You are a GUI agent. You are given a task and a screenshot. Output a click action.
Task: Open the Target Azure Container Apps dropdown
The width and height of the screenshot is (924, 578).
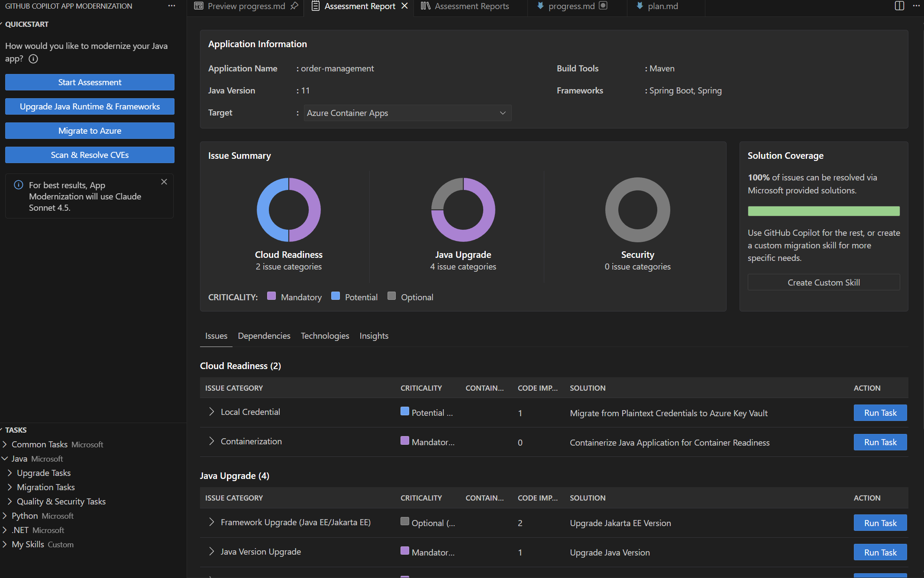click(x=407, y=113)
